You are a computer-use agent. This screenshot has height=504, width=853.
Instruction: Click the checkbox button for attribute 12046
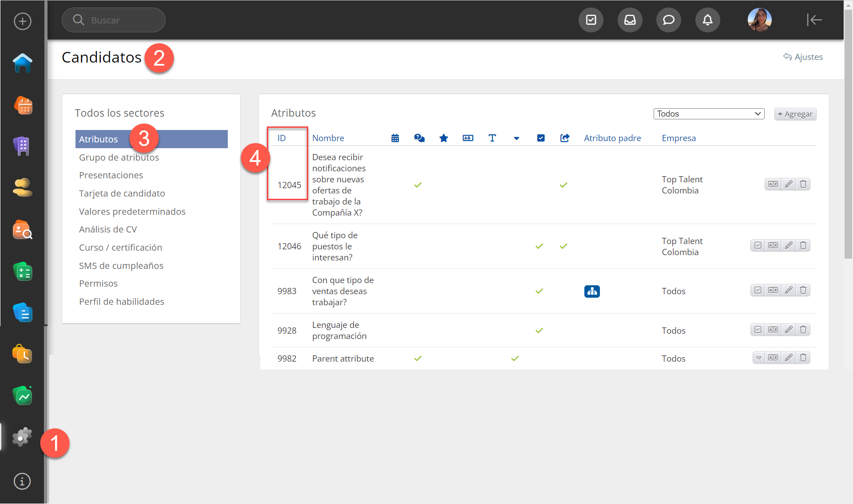tap(758, 245)
